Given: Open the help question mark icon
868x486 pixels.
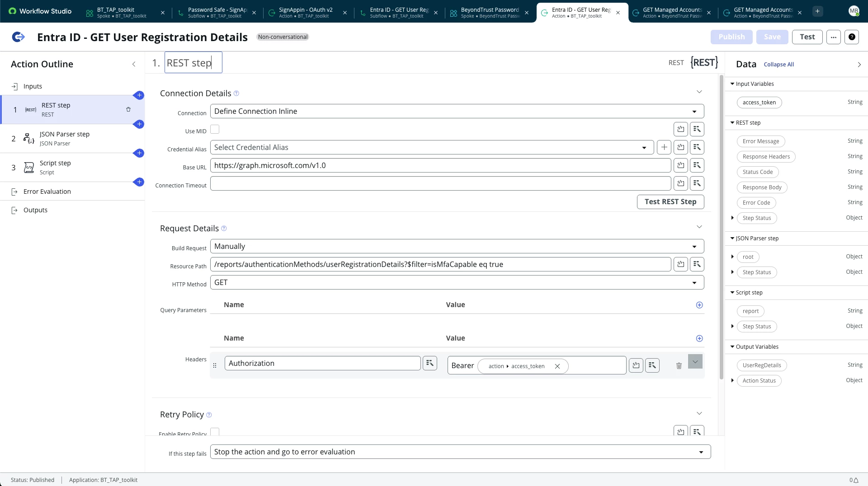Looking at the screenshot, I should point(852,37).
